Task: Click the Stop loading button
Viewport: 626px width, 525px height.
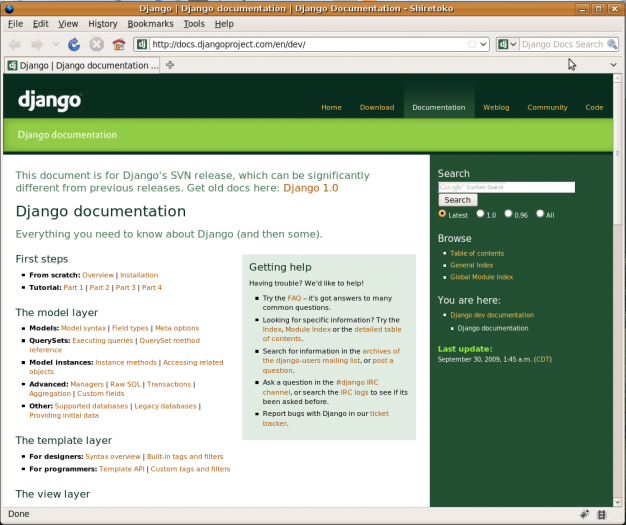Action: [96, 44]
